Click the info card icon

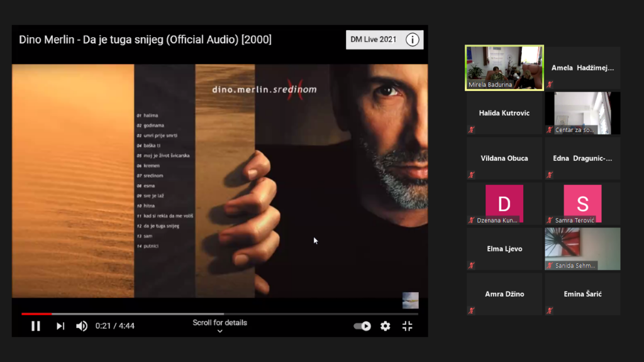pos(413,40)
